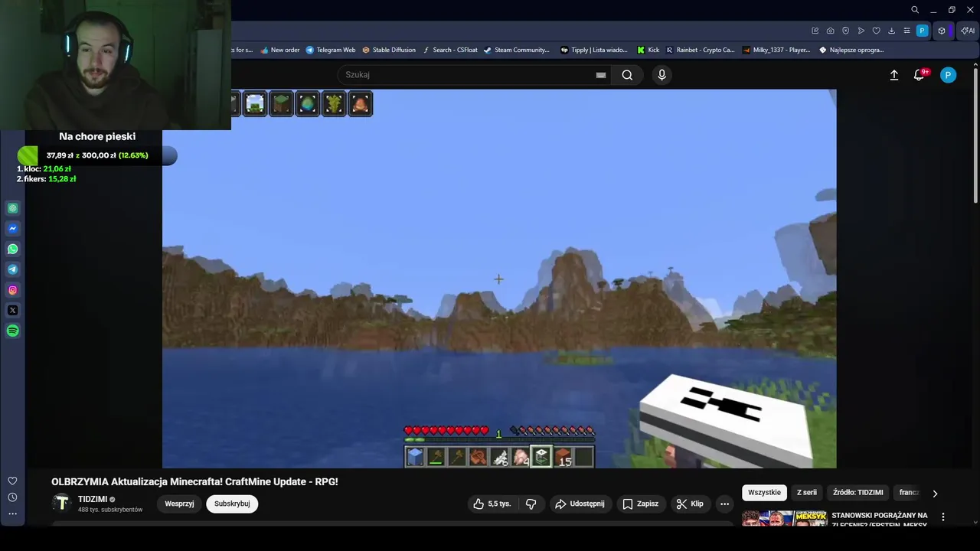The width and height of the screenshot is (980, 551).
Task: Click the address bar edit icon
Action: click(815, 31)
